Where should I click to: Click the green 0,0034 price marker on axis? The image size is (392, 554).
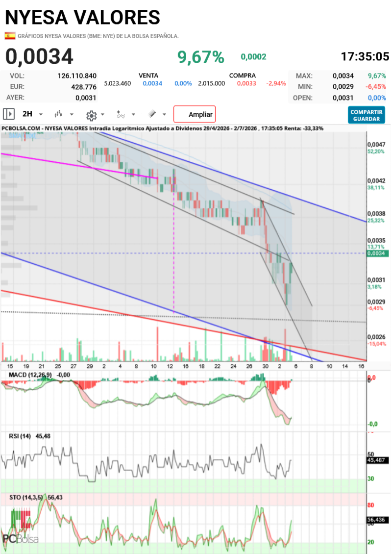pos(377,253)
